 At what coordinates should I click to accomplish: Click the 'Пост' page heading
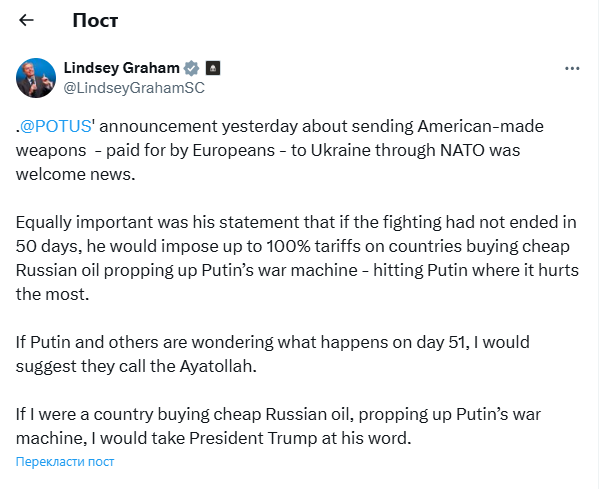[95, 19]
